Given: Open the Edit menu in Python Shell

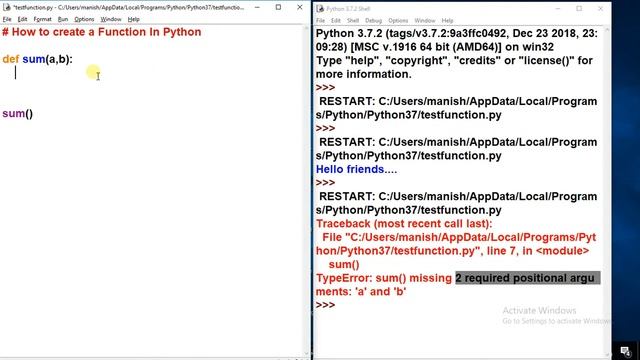Looking at the screenshot, I should click(336, 20).
